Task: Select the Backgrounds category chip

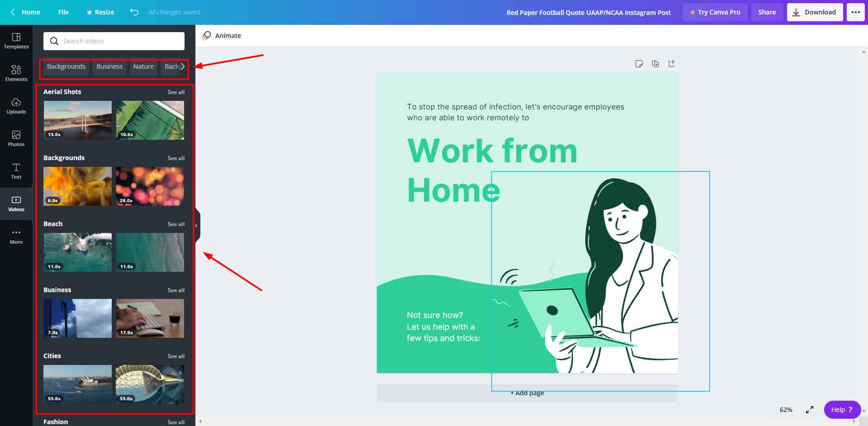Action: (66, 66)
